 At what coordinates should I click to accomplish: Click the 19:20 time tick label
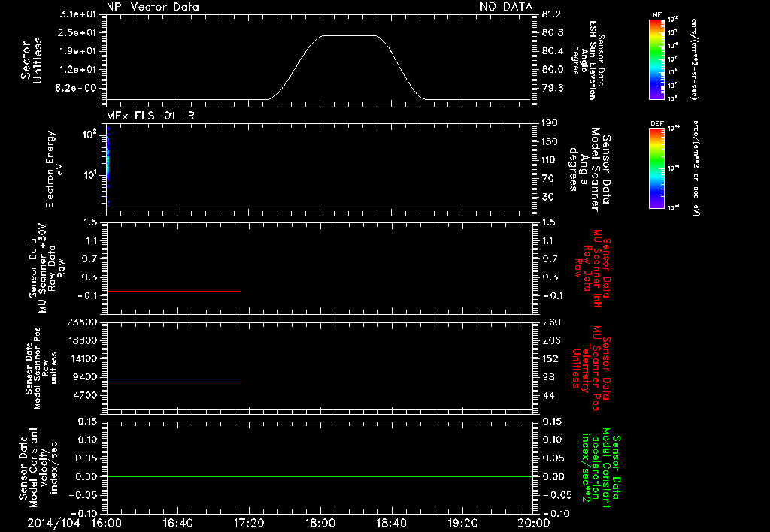pyautogui.click(x=462, y=523)
